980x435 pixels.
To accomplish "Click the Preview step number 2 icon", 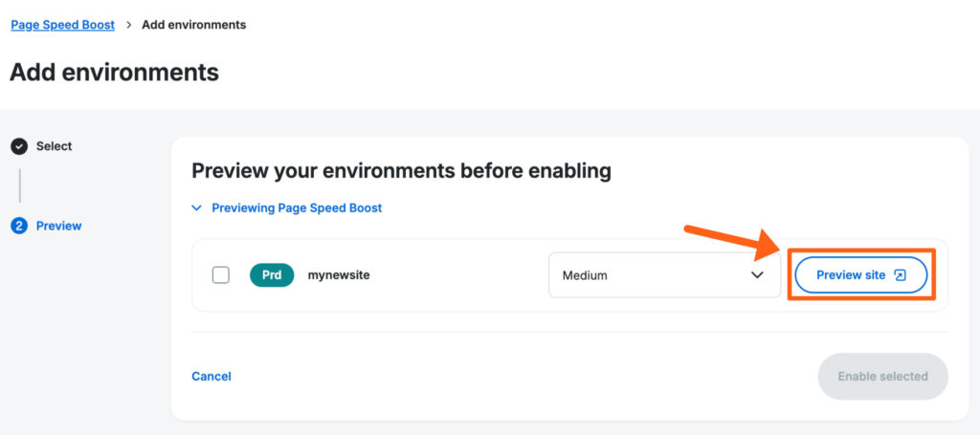I will 19,226.
